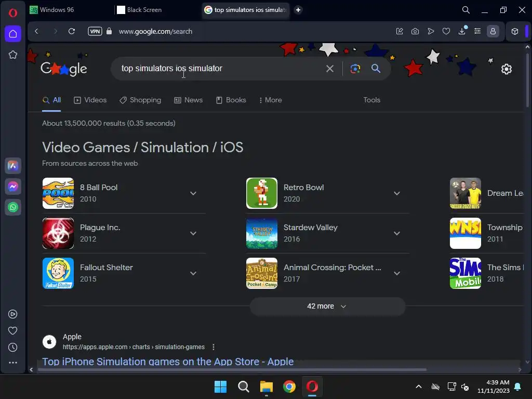Add page to pinboard heart in toolbar
The height and width of the screenshot is (399, 532).
click(446, 31)
